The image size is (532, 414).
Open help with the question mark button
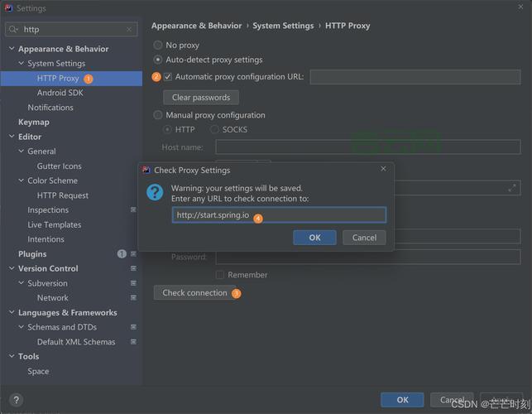(15, 400)
